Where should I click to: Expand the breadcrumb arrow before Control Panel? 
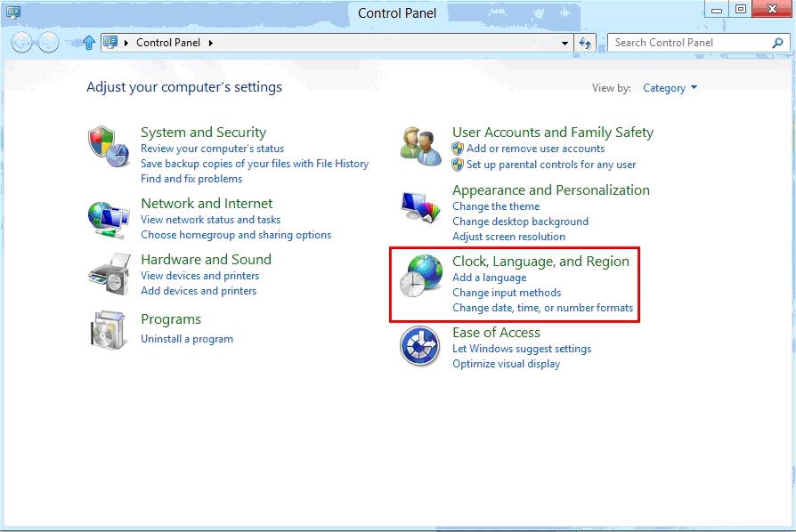(126, 43)
